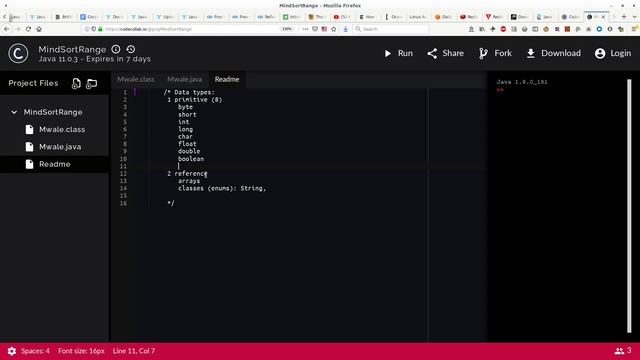
Task: Open the library toolbar icon
Action: [482, 29]
